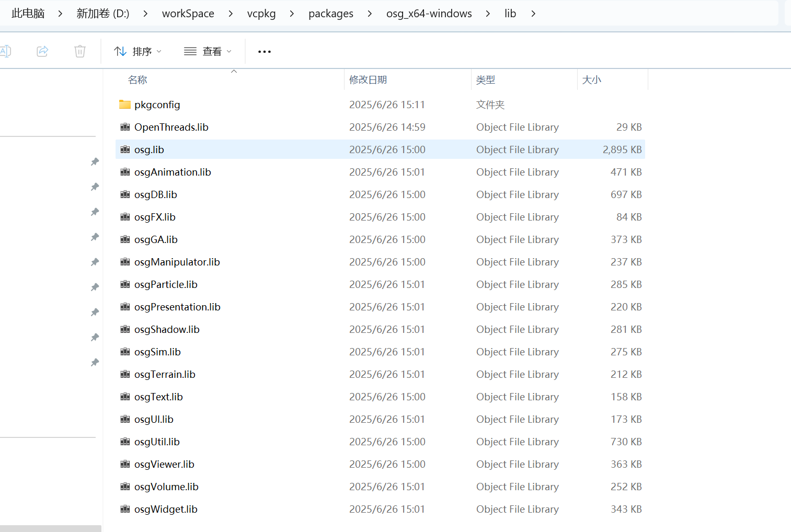Screen dimensions: 791x532
Task: Go to packages in the breadcrumb
Action: (x=331, y=14)
